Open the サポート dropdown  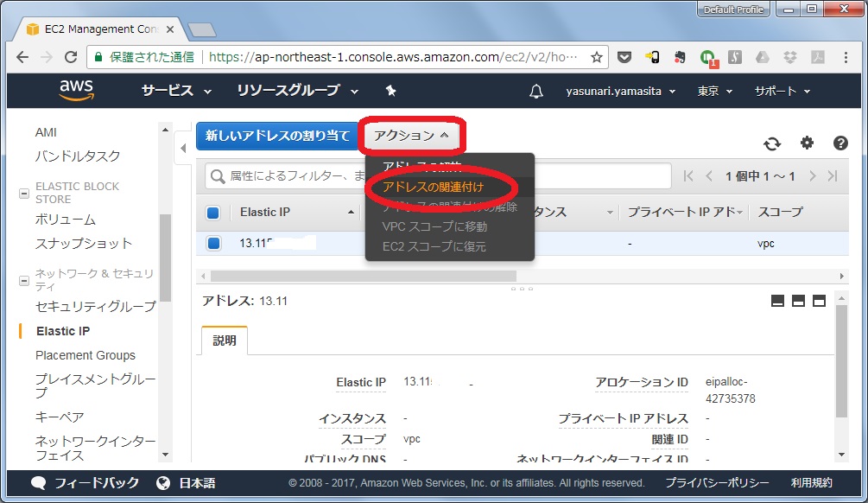[782, 92]
